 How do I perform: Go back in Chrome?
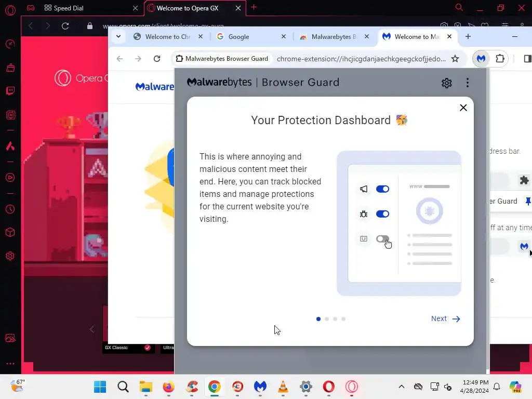(119, 59)
